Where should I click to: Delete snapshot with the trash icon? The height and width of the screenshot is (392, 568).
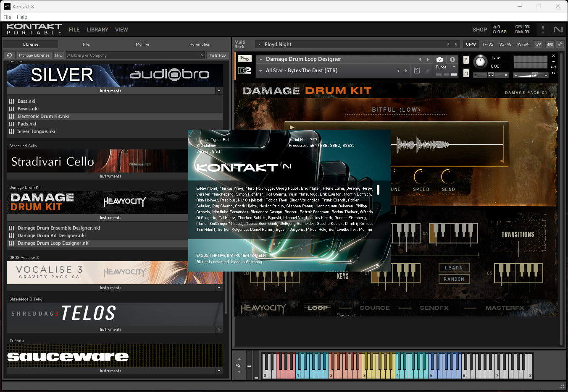[427, 71]
